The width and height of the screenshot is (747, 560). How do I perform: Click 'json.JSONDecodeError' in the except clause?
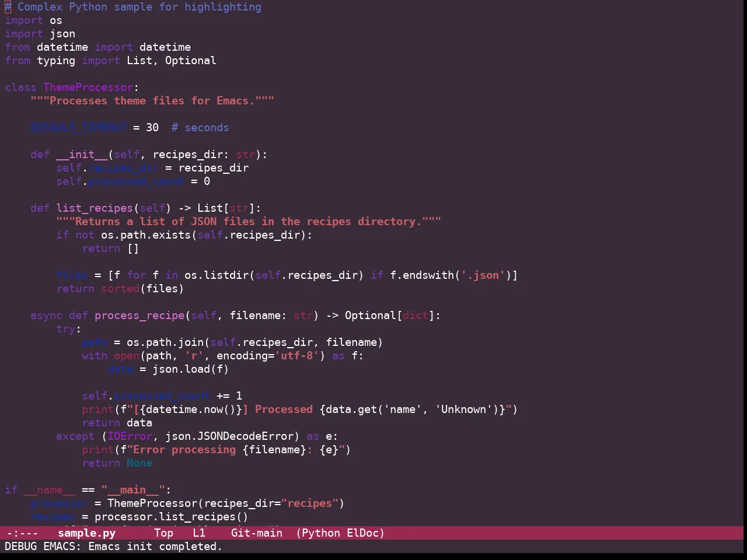(x=229, y=436)
